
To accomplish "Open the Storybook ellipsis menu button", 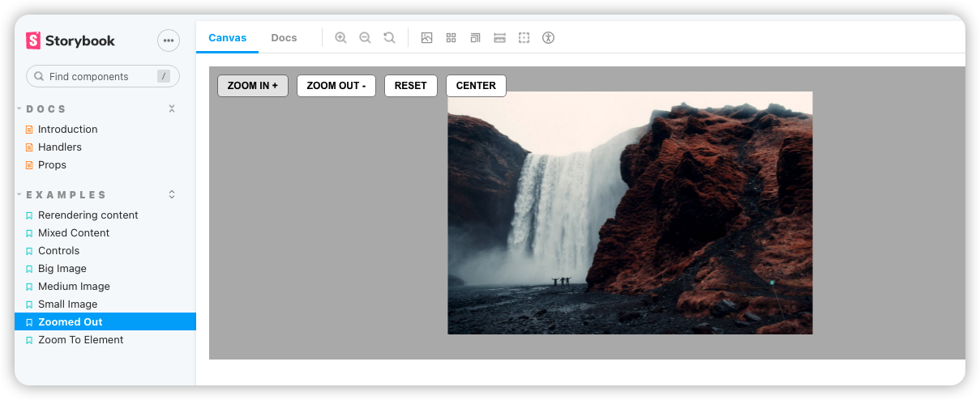I will coord(168,40).
